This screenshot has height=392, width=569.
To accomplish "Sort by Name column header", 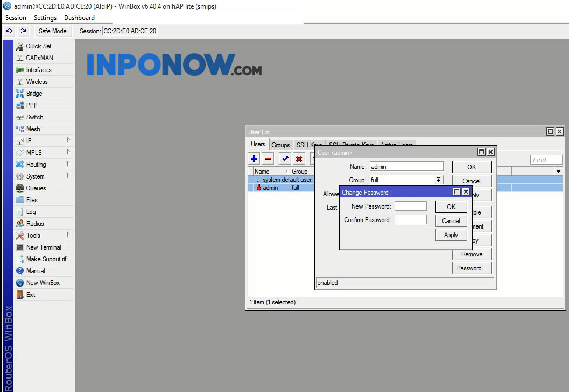I will 271,171.
